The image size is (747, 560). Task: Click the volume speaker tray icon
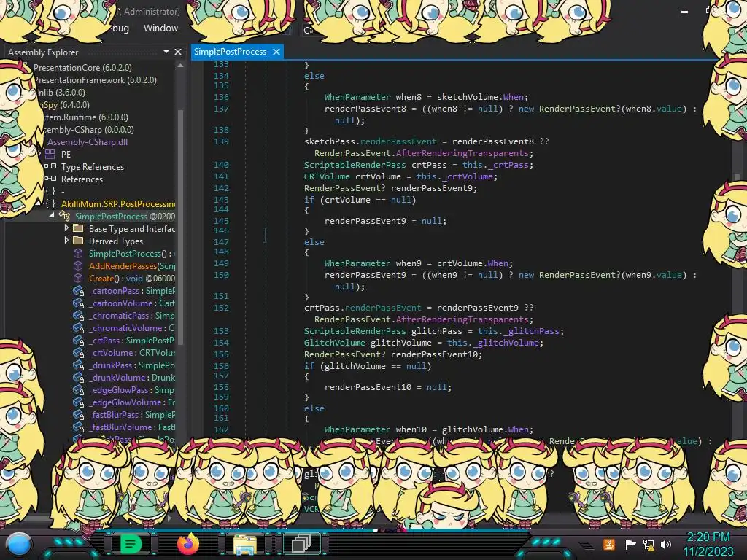[666, 544]
